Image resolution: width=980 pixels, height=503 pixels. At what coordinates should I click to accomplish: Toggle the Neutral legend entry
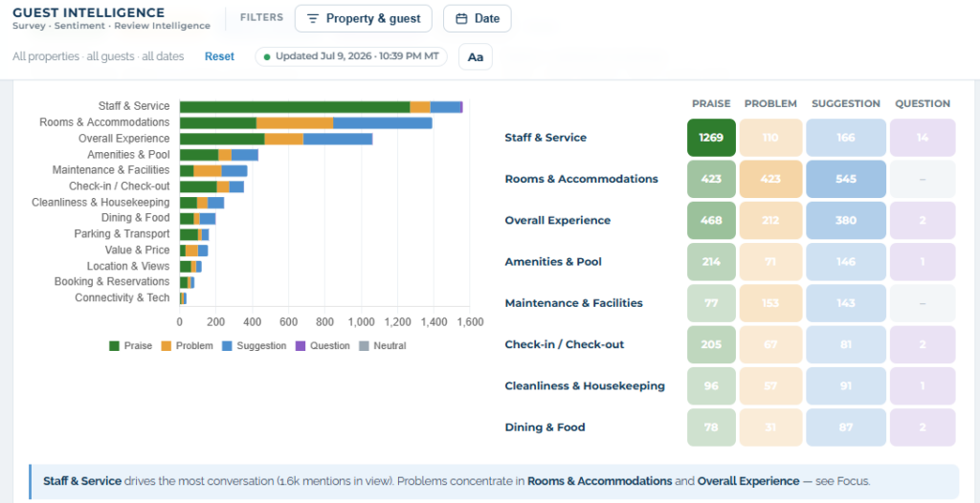point(383,345)
